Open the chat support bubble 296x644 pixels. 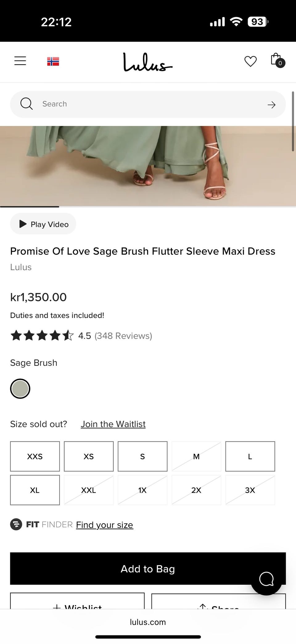[266, 579]
